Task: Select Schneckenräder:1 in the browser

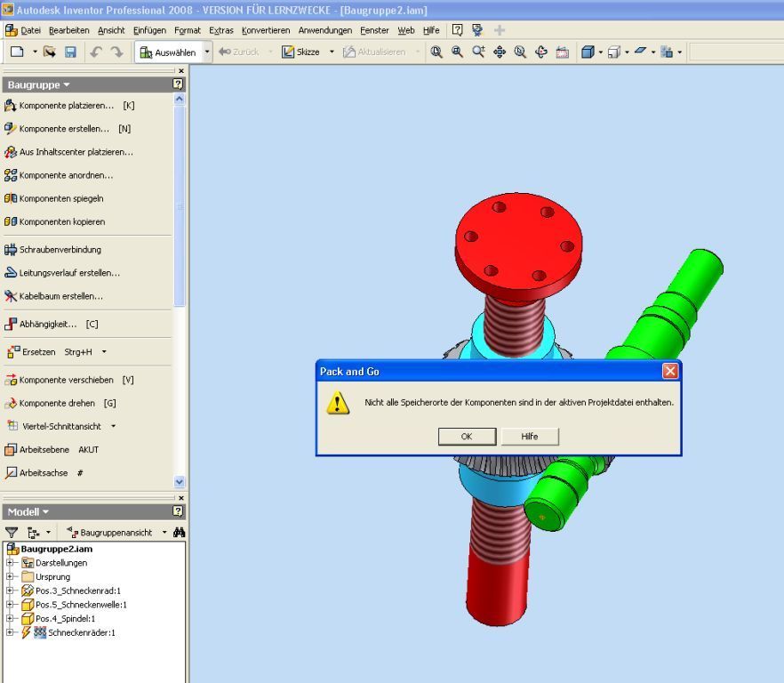Action: pyautogui.click(x=82, y=632)
